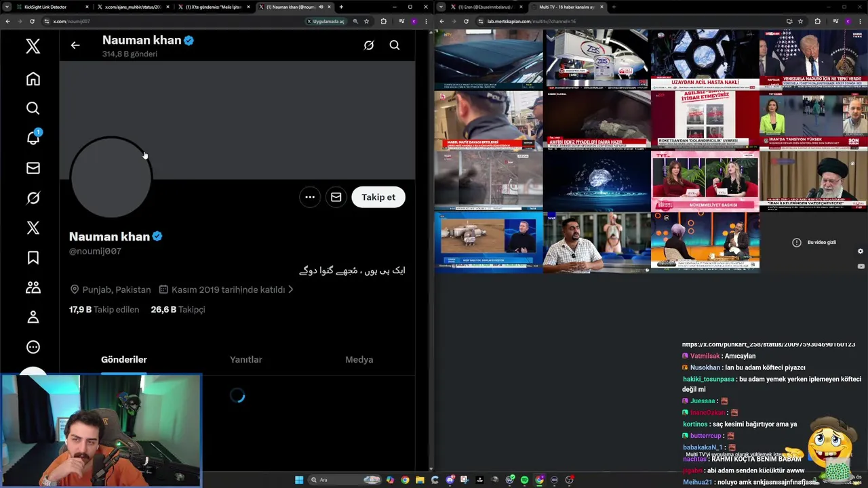Open Profile icon in sidebar
The width and height of the screenshot is (868, 488).
pyautogui.click(x=33, y=317)
